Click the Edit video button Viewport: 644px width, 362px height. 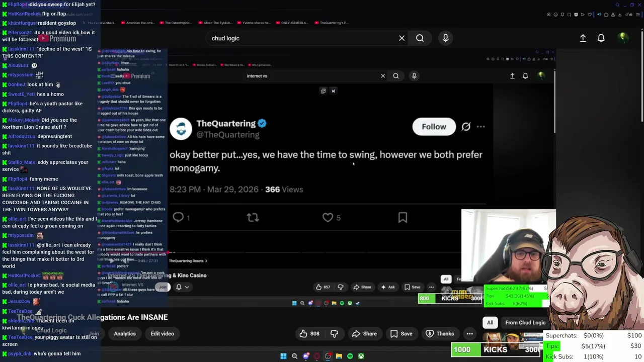(x=162, y=334)
